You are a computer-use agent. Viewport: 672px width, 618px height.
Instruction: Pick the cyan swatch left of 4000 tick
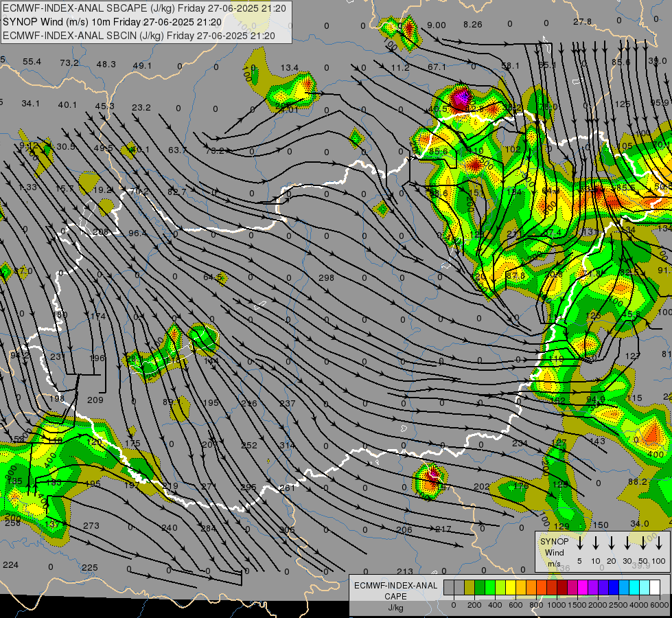tap(634, 588)
